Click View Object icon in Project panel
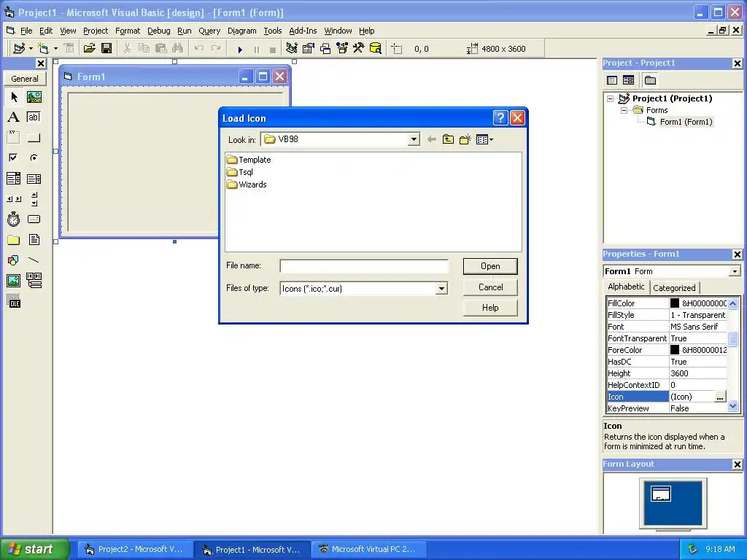This screenshot has width=747, height=560. [628, 80]
